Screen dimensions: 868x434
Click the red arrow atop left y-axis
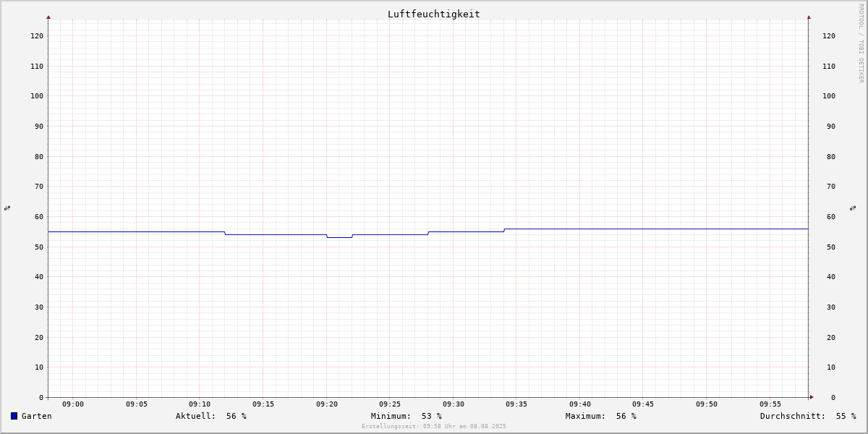click(48, 17)
